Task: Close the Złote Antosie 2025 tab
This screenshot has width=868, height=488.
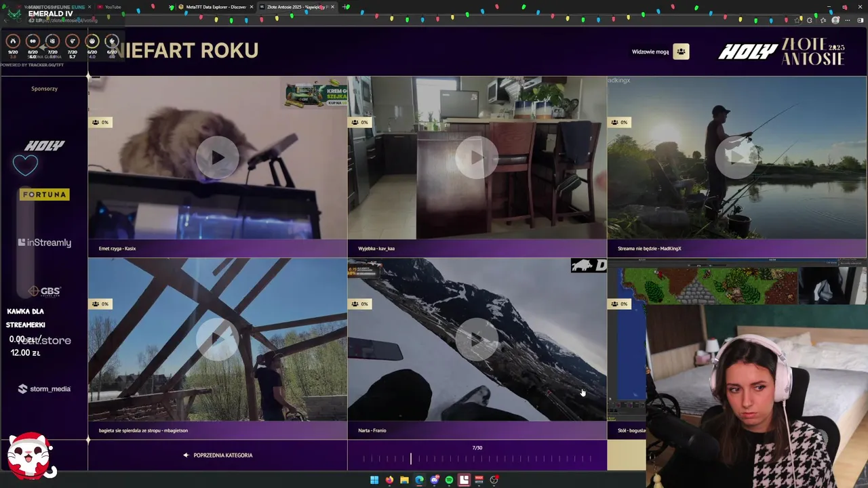Action: pyautogui.click(x=332, y=7)
